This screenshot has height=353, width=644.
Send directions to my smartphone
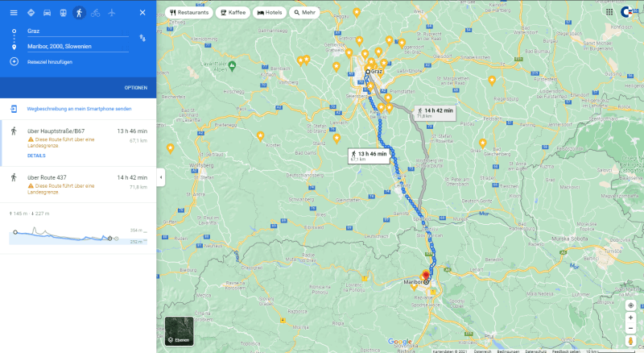point(79,108)
